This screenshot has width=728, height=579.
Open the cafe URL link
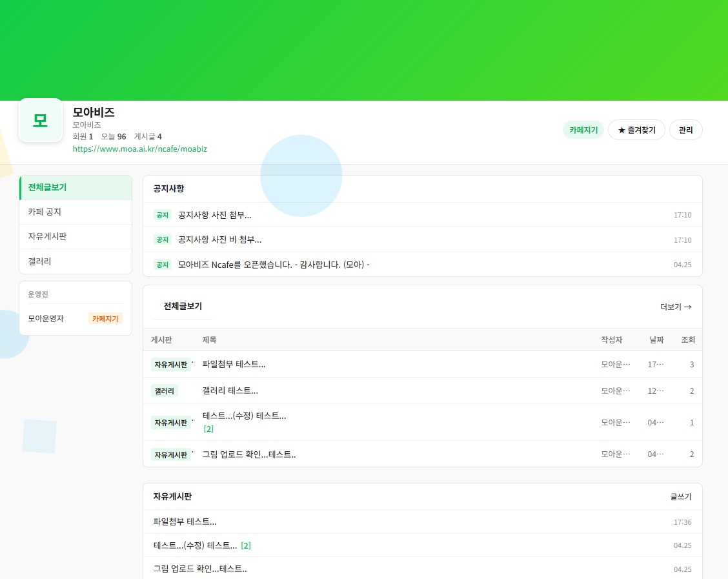point(139,148)
